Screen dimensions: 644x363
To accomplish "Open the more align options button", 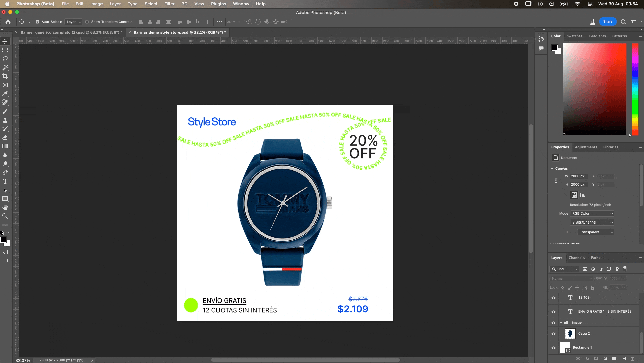I will (219, 22).
